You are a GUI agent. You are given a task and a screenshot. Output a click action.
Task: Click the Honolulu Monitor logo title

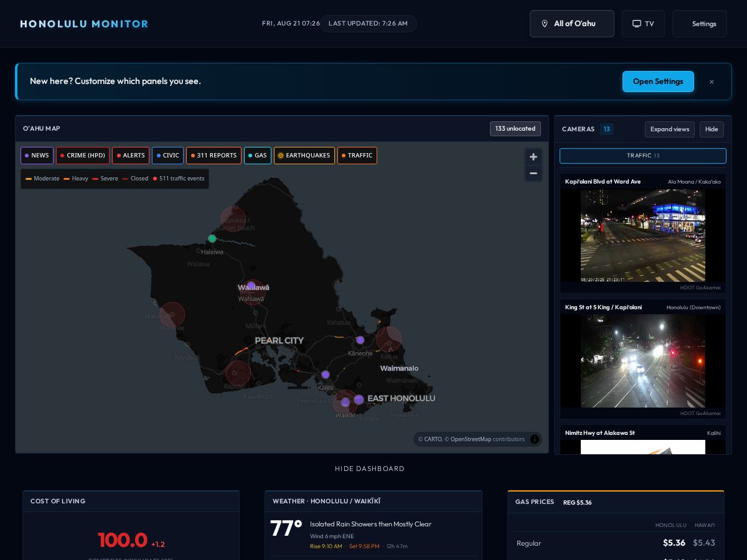(x=84, y=24)
